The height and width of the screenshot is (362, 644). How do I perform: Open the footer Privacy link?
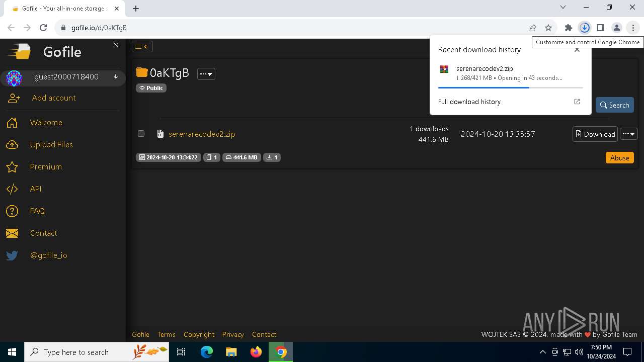coord(233,334)
